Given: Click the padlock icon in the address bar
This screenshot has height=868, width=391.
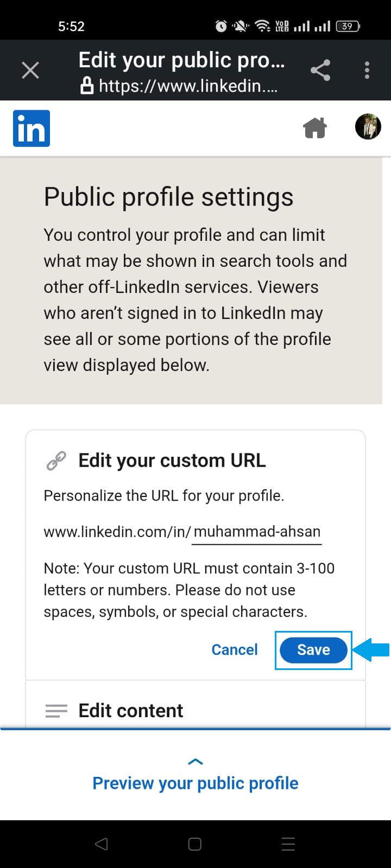Looking at the screenshot, I should tap(89, 85).
